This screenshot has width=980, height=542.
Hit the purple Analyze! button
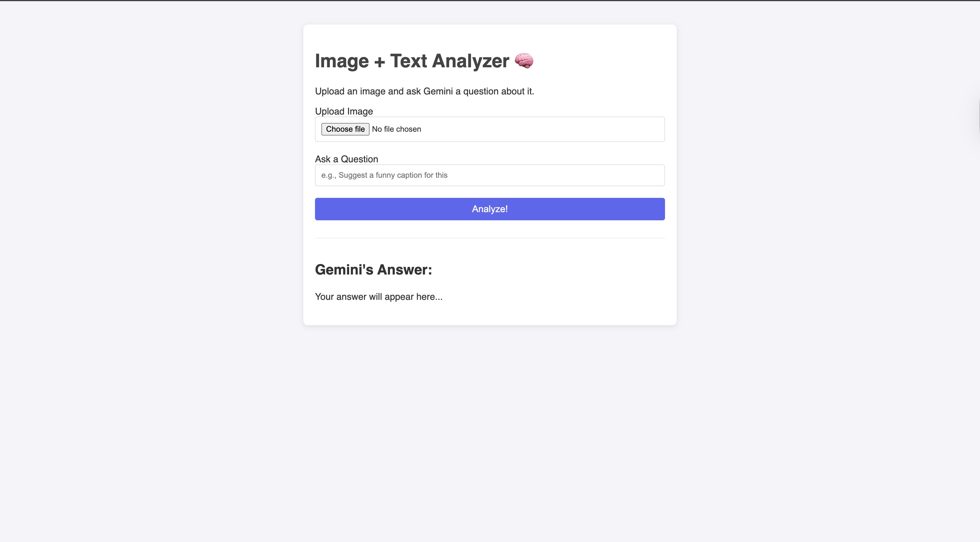click(x=490, y=209)
